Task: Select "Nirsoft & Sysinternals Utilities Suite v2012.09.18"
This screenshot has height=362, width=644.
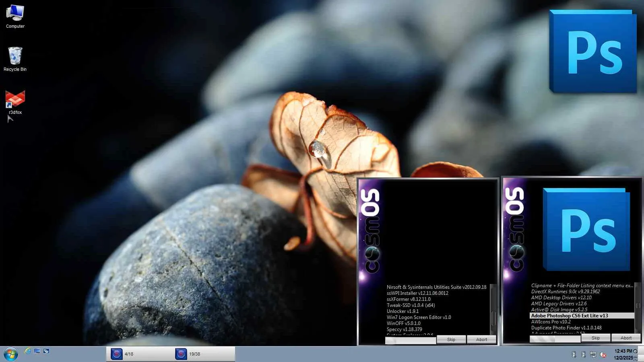Action: coord(436,287)
